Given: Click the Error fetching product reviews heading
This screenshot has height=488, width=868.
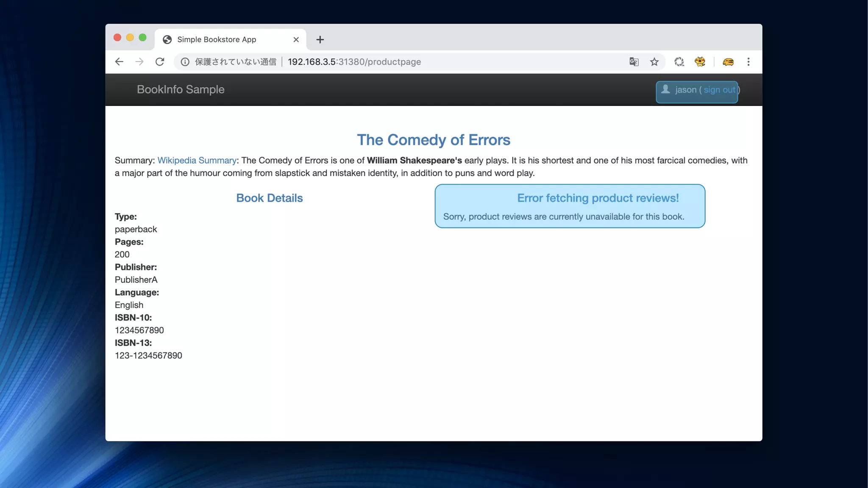Looking at the screenshot, I should pyautogui.click(x=598, y=198).
